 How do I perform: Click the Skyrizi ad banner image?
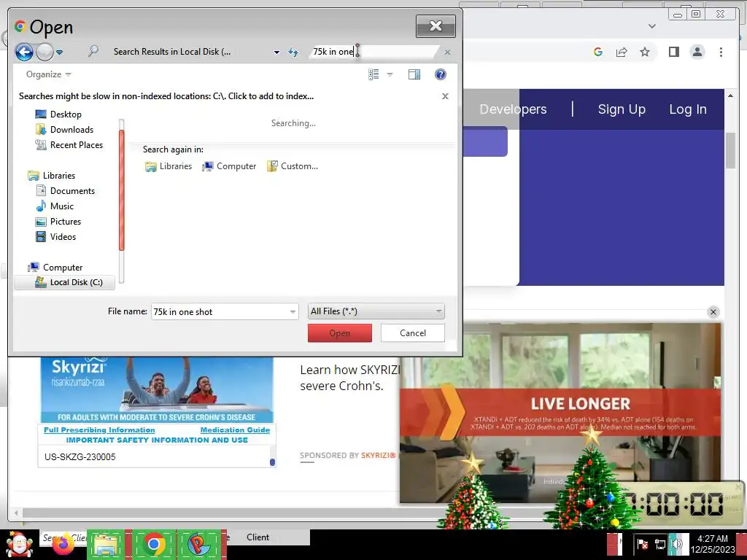(x=158, y=390)
